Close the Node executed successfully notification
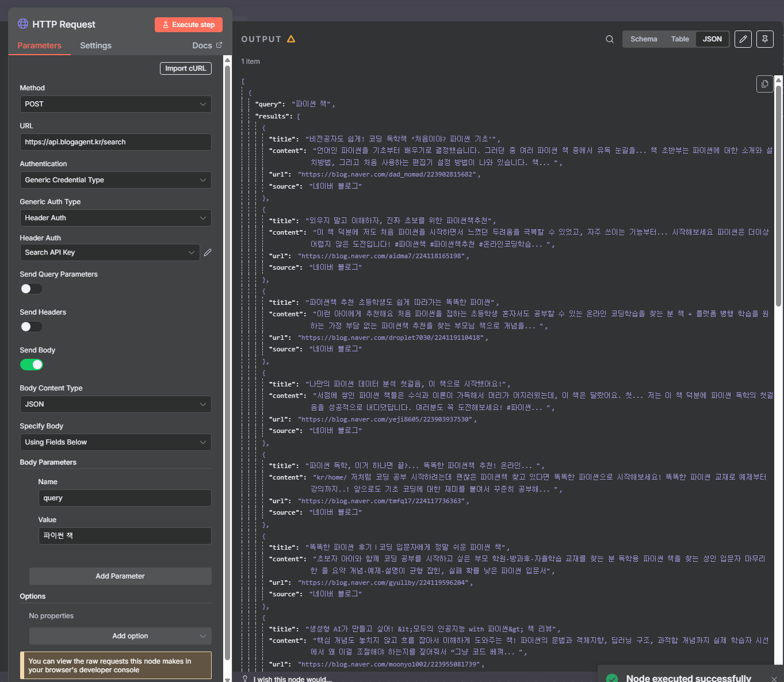 click(774, 679)
